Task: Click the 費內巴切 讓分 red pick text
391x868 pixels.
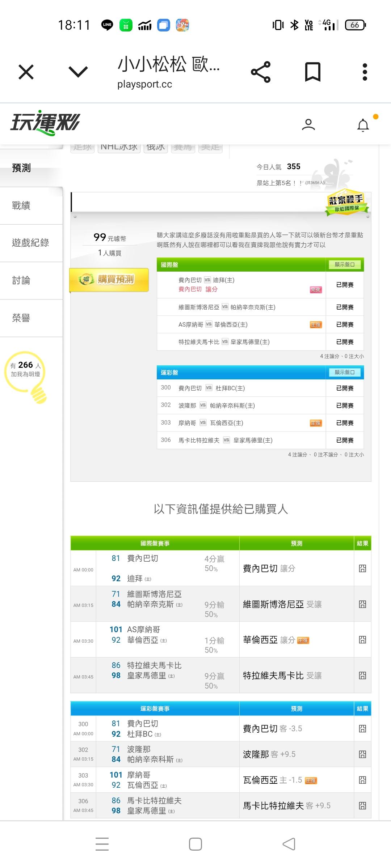Action: point(198,289)
